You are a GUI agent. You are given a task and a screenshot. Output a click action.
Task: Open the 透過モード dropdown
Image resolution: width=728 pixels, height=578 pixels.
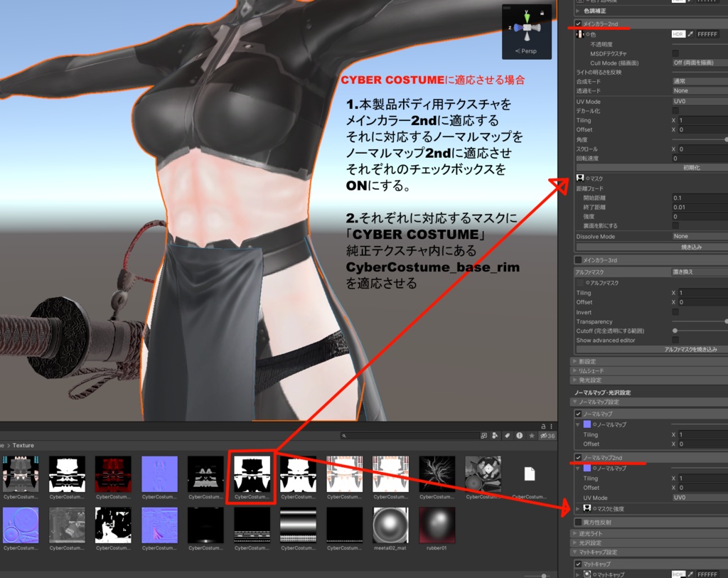700,90
